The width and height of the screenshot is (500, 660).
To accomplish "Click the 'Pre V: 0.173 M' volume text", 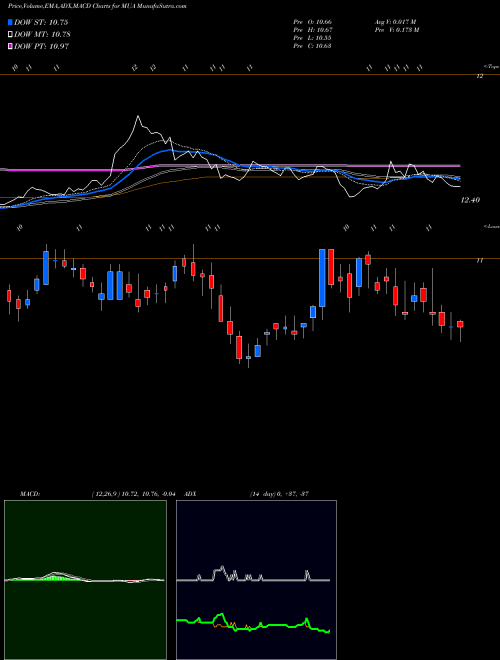I will coord(396,30).
